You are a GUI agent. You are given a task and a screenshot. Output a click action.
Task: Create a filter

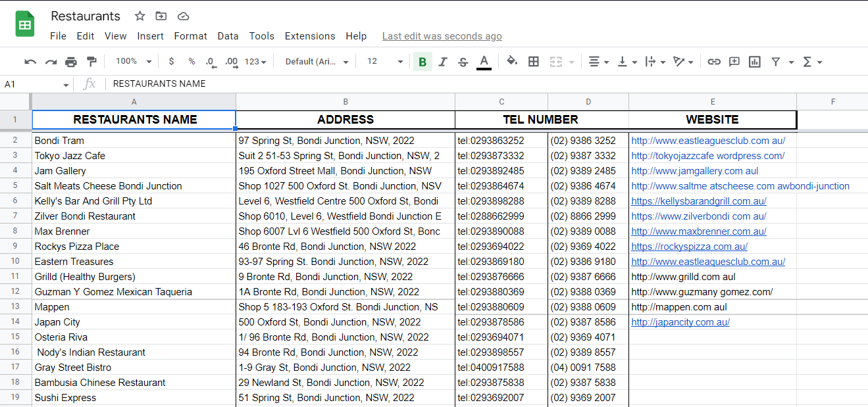point(776,62)
